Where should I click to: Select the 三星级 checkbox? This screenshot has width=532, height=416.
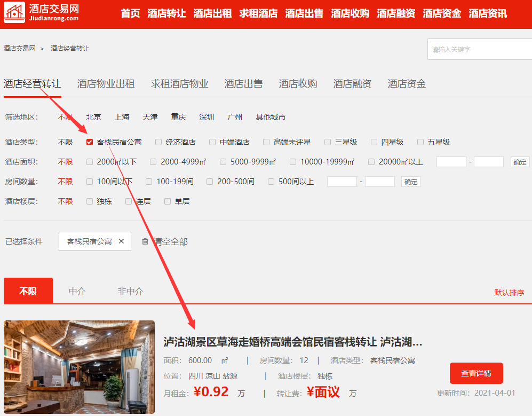coord(328,142)
